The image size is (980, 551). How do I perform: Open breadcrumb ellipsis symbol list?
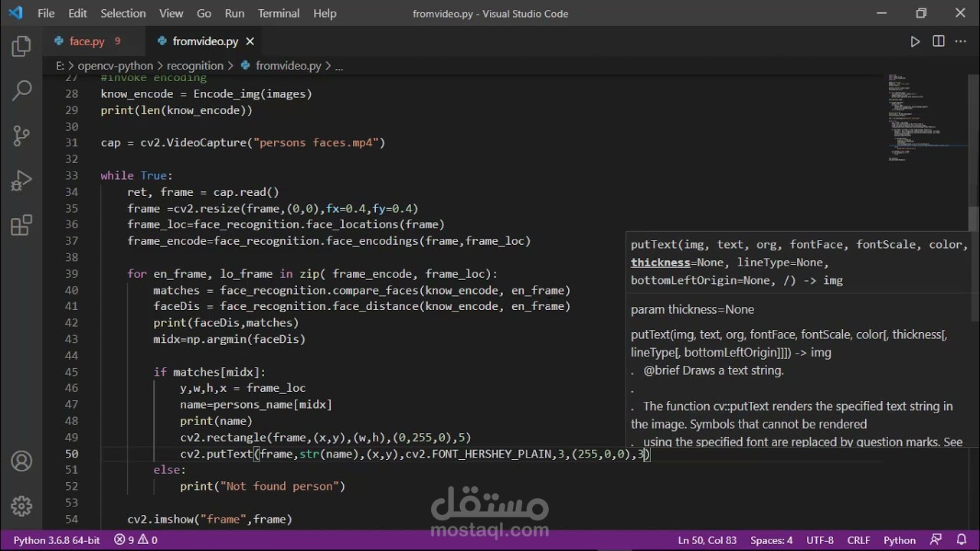coord(339,66)
